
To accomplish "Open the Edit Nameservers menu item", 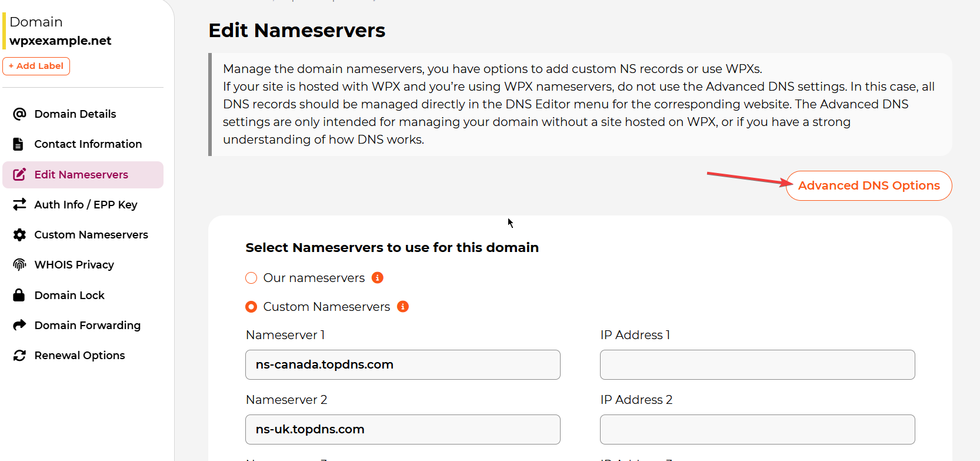I will click(x=81, y=175).
